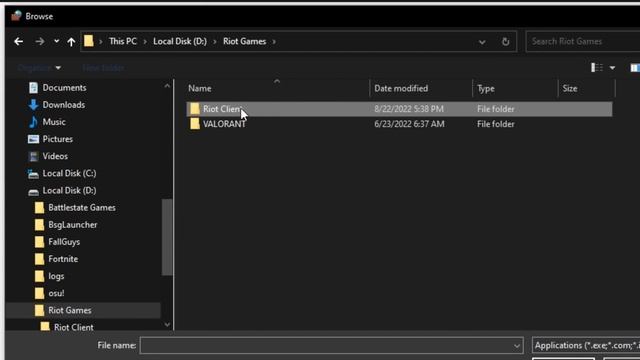
Task: Open Music in the navigation pane
Action: [54, 122]
